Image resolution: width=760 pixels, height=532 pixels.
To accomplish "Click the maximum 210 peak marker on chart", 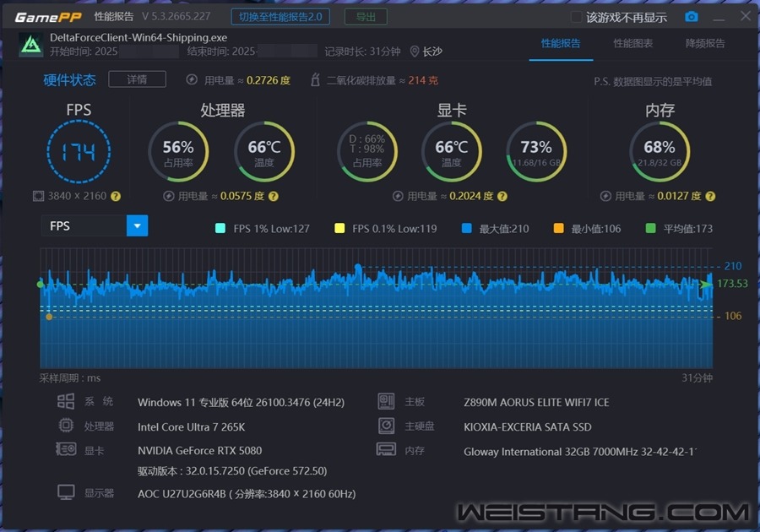I will click(358, 267).
